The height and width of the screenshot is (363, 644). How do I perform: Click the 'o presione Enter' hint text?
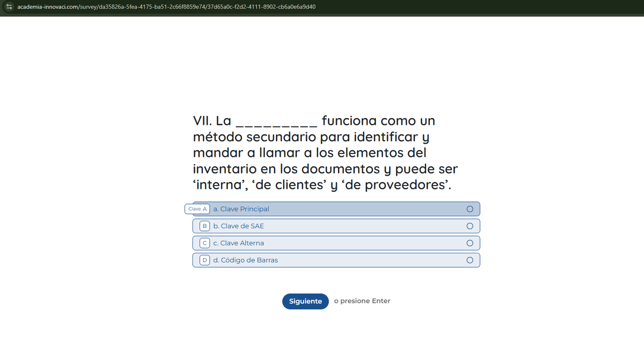coord(362,301)
